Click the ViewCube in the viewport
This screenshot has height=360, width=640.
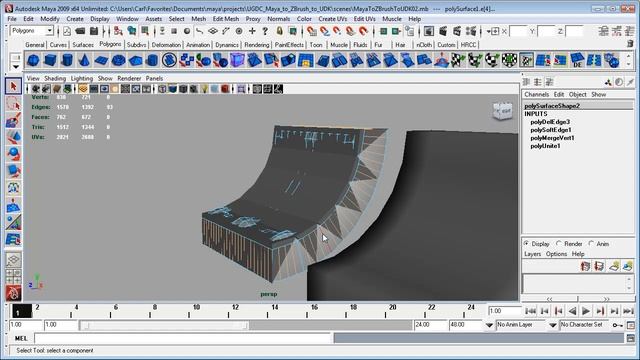point(503,111)
